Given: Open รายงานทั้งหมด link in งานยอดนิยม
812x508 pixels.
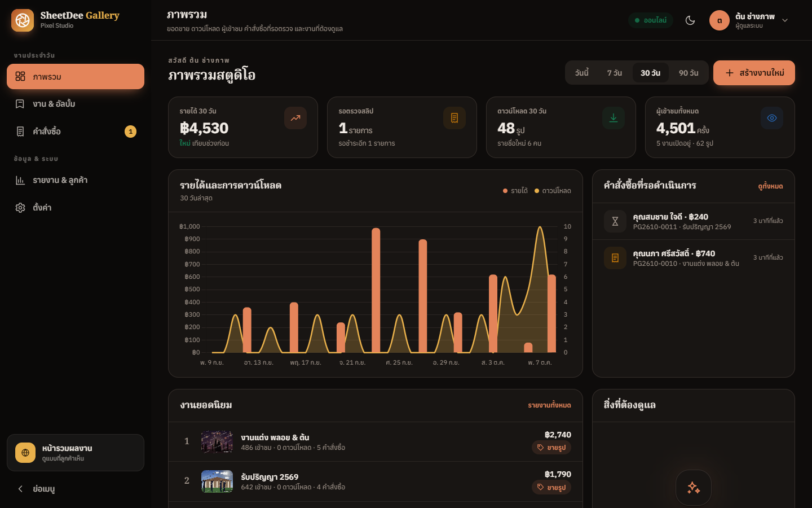Looking at the screenshot, I should (549, 405).
